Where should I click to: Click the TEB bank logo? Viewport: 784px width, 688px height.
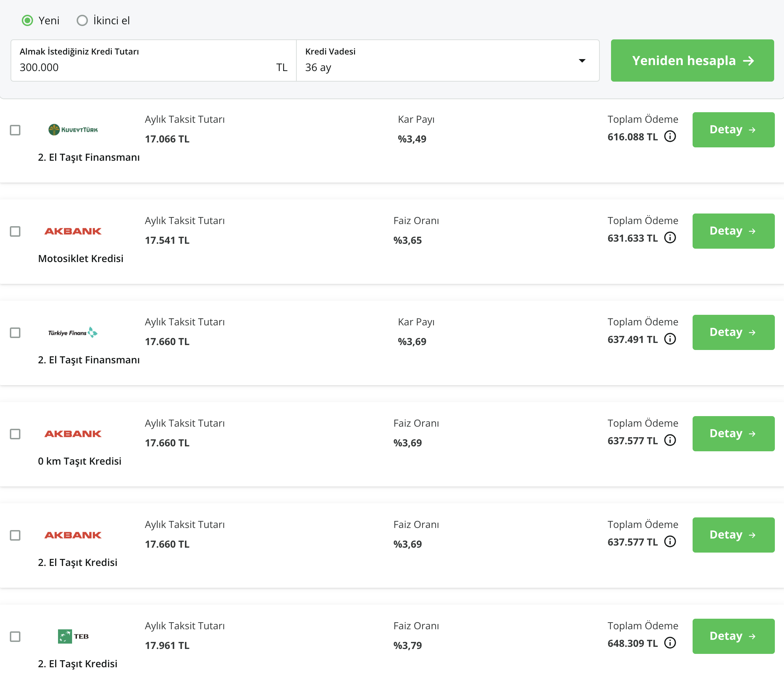pos(73,636)
